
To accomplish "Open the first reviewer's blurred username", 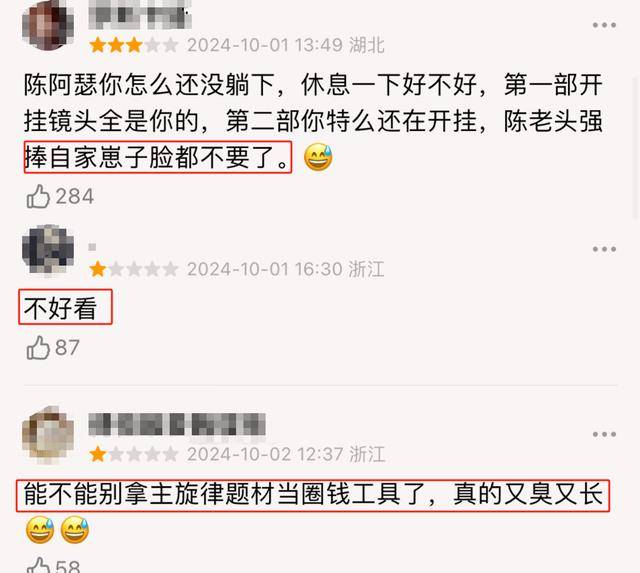I will 140,15.
